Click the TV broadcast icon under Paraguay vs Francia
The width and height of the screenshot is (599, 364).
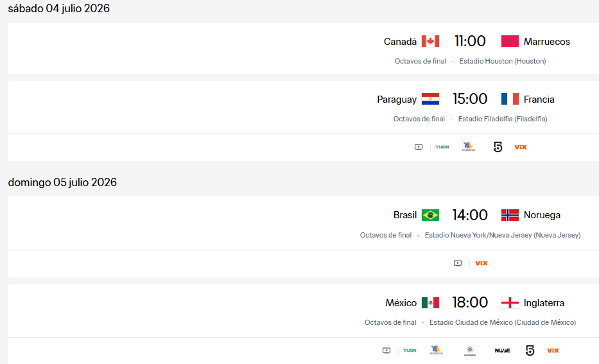click(x=419, y=147)
